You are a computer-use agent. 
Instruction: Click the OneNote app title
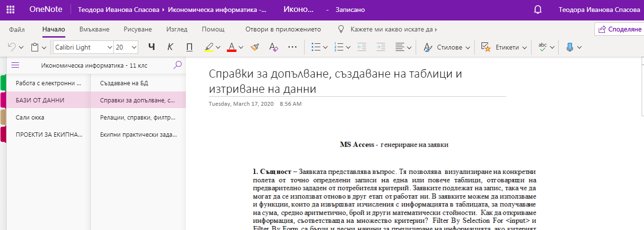(x=45, y=10)
